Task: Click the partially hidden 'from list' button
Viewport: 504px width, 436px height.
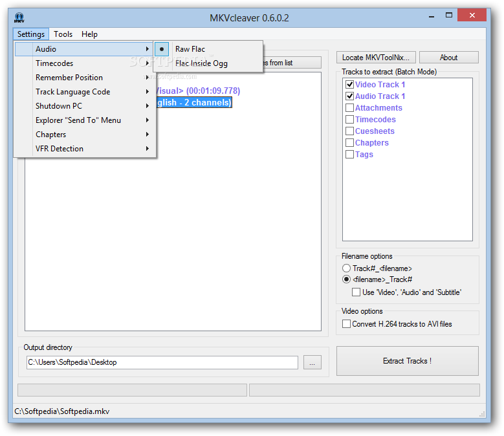Action: point(292,63)
